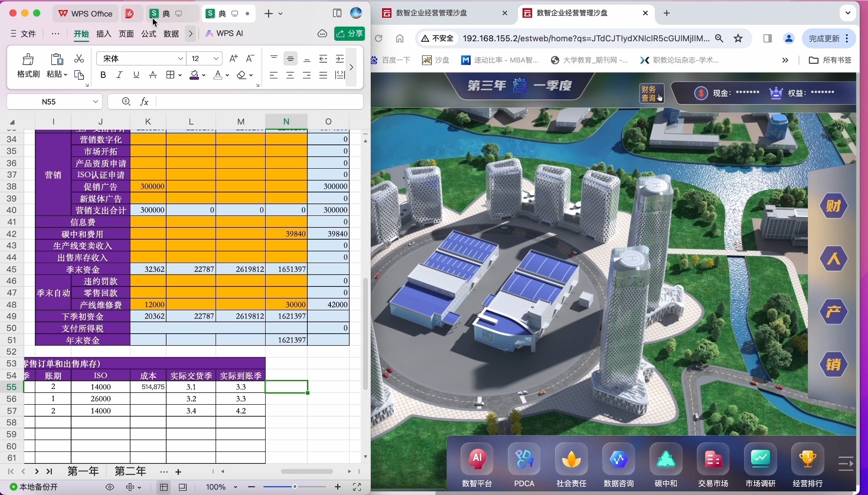Open the 文件 menu
This screenshot has width=868, height=495.
pos(23,33)
